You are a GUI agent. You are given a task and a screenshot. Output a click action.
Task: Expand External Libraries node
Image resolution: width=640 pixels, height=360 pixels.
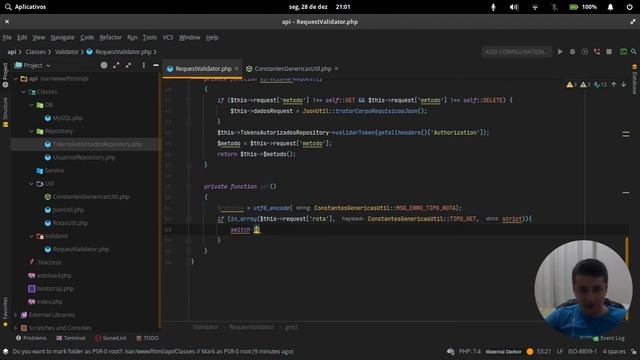point(16,315)
